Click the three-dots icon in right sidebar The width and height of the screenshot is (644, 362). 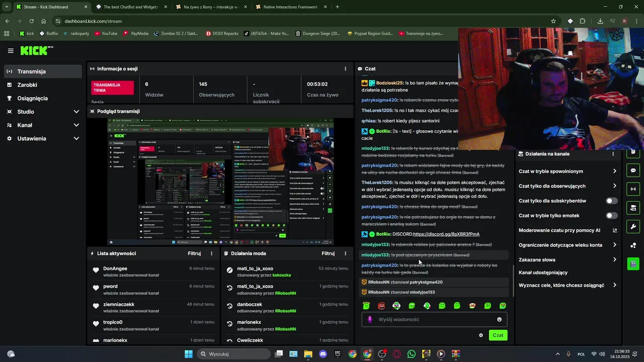(x=633, y=245)
